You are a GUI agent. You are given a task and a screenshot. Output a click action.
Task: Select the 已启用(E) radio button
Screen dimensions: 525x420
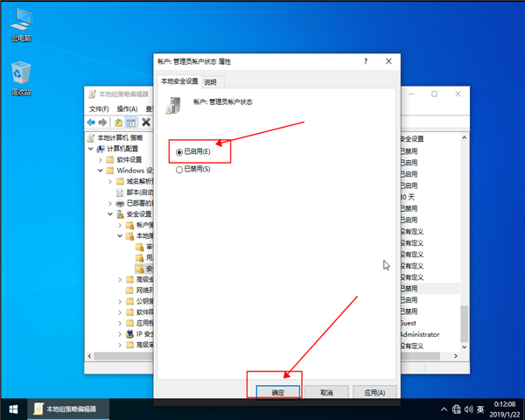tap(179, 151)
